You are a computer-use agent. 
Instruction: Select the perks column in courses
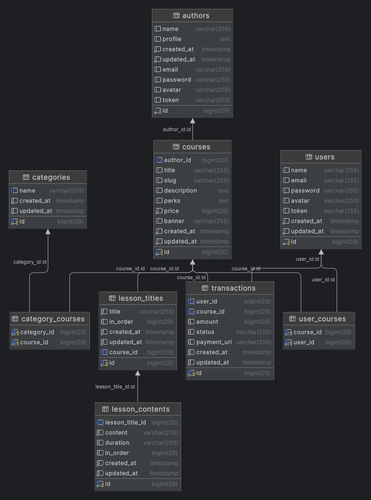pos(192,201)
